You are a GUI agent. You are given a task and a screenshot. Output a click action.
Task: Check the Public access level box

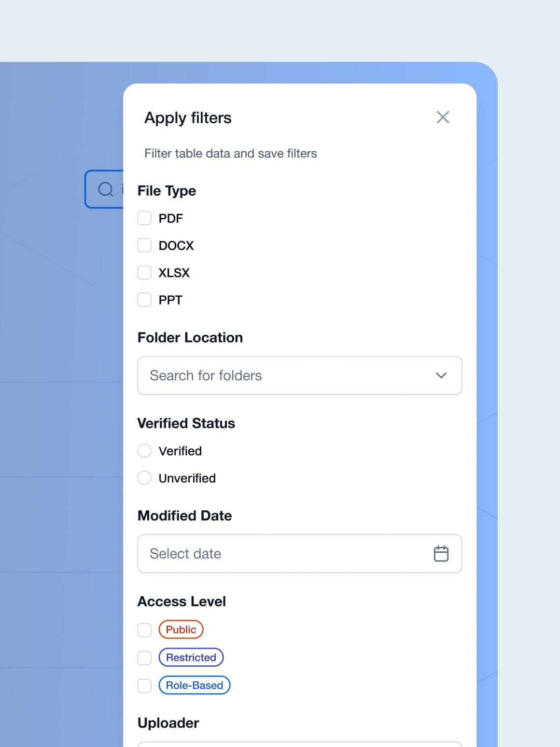tap(144, 630)
